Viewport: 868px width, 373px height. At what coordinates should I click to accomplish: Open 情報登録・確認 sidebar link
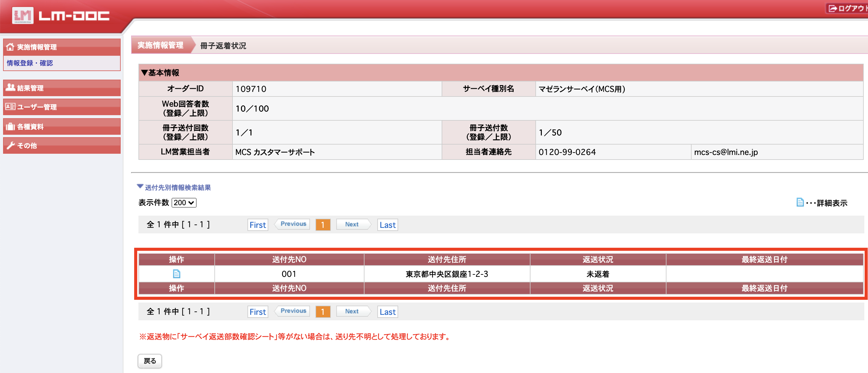30,63
